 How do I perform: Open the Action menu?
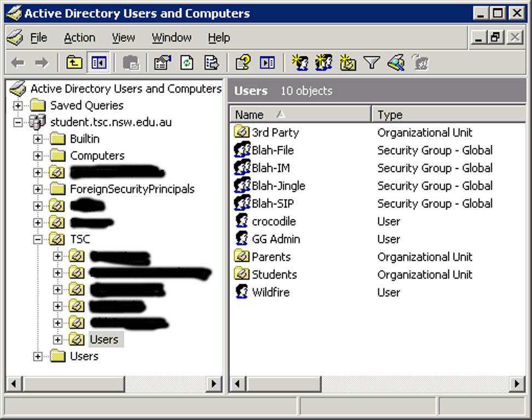pyautogui.click(x=79, y=38)
